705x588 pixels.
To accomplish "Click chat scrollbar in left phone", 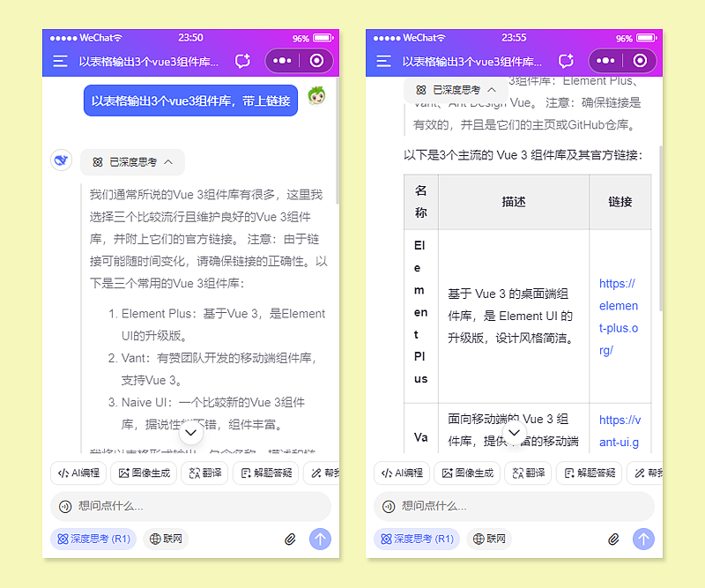I will (x=338, y=142).
